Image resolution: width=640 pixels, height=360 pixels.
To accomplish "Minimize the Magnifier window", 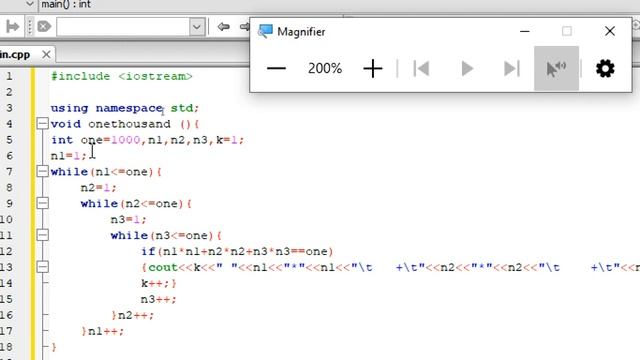I will [525, 31].
